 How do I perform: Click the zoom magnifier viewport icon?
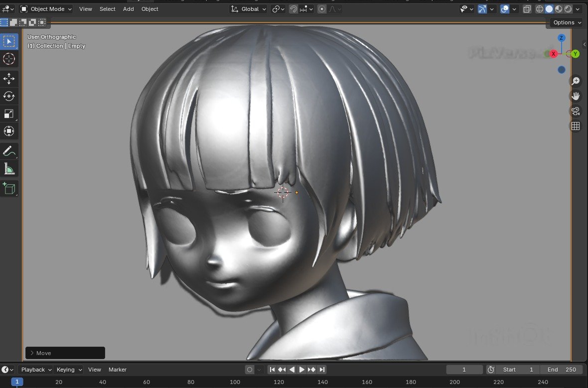pyautogui.click(x=575, y=81)
